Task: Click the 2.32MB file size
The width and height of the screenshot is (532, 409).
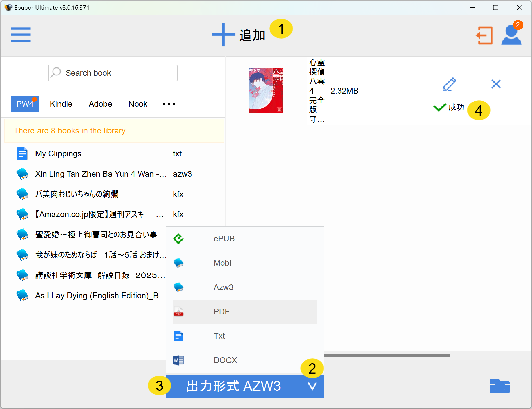Action: pos(344,91)
